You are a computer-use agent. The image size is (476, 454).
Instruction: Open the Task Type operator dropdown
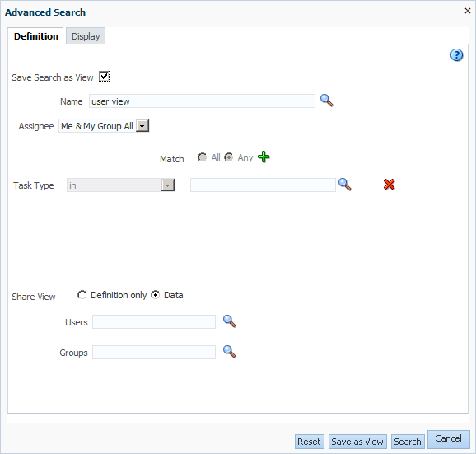tap(167, 185)
